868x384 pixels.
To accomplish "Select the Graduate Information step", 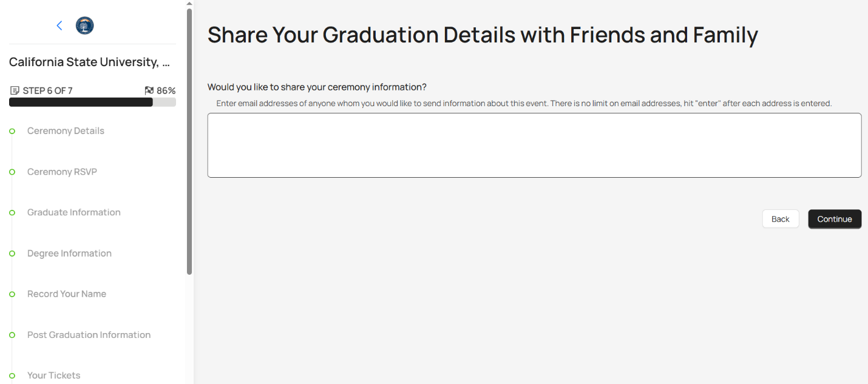I will (73, 212).
